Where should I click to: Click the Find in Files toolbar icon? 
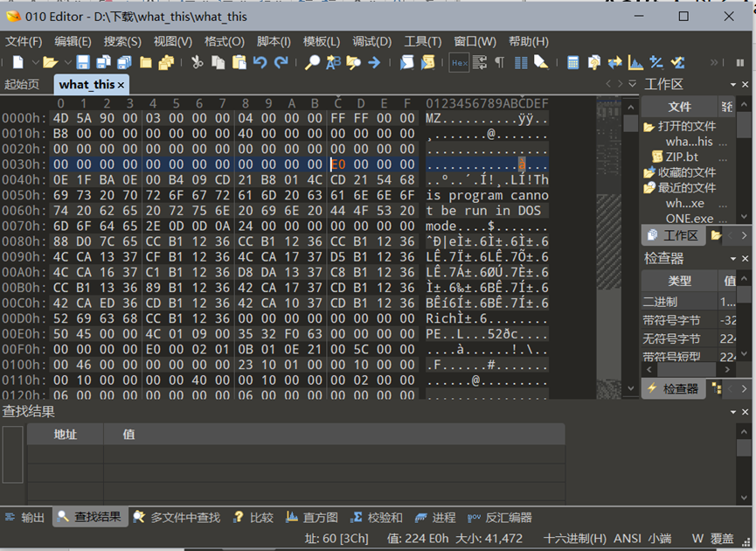tap(353, 62)
